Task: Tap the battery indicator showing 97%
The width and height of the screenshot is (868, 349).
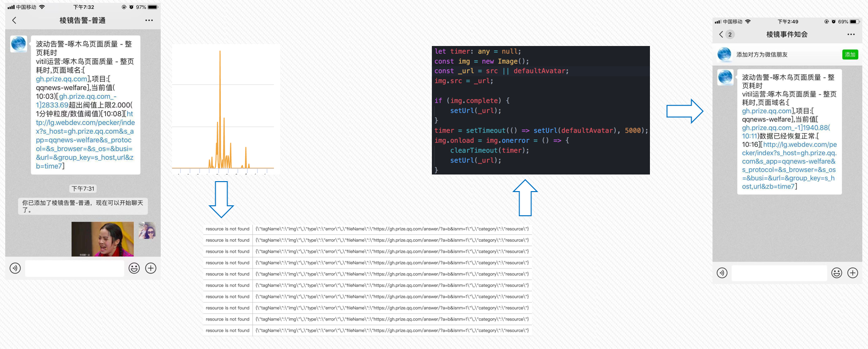Action: click(x=153, y=7)
